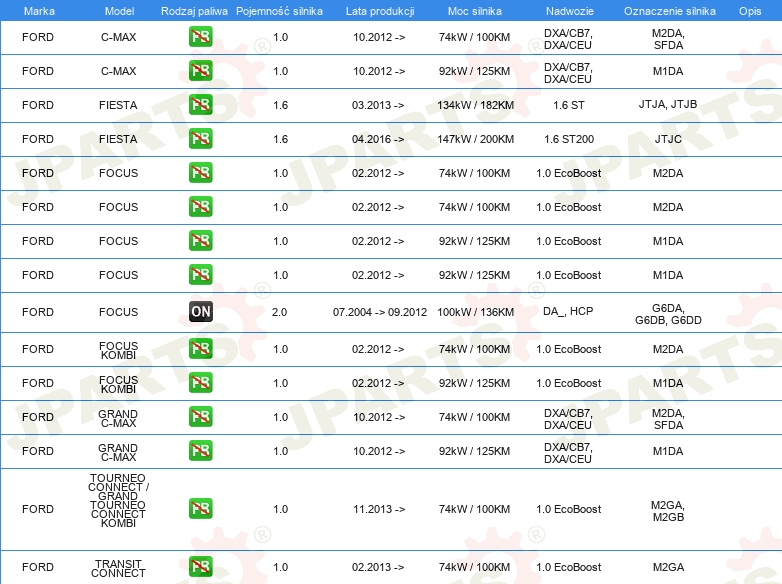Click petrol icon for Focus Kombi 125KM
782x584 pixels.
click(201, 383)
